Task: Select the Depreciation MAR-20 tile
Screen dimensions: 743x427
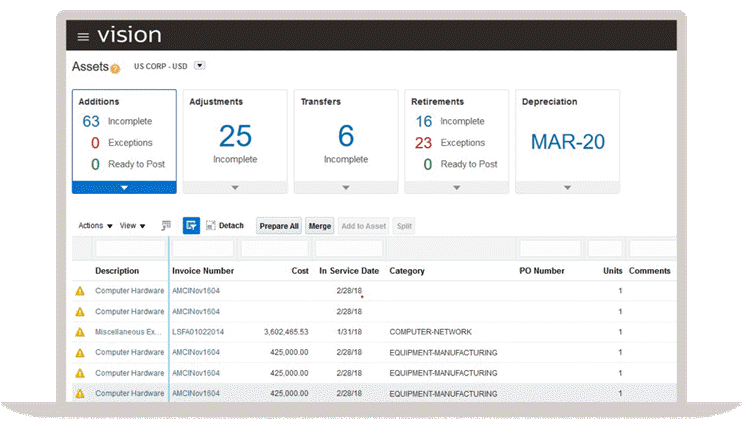Action: 567,141
